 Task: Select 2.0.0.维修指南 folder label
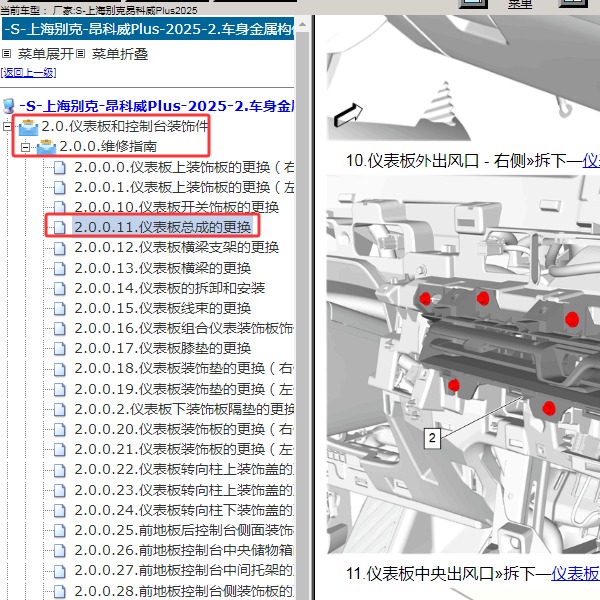(108, 147)
